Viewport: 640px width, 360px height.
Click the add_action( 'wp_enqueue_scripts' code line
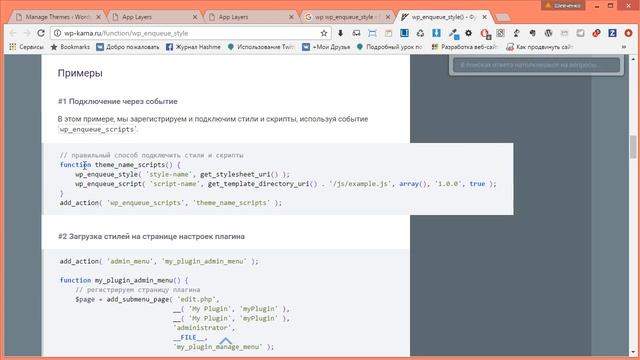171,203
